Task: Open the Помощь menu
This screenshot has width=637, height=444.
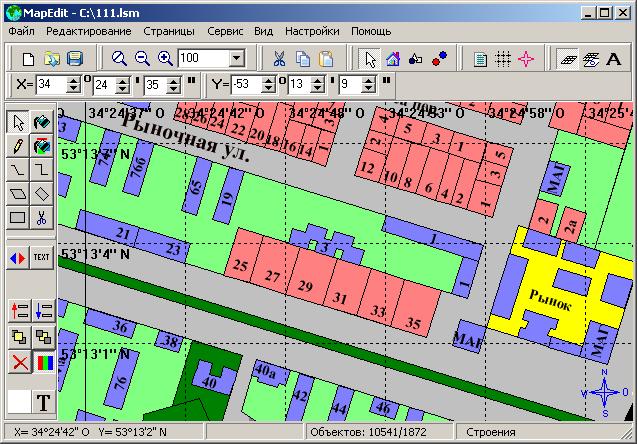Action: (x=370, y=31)
